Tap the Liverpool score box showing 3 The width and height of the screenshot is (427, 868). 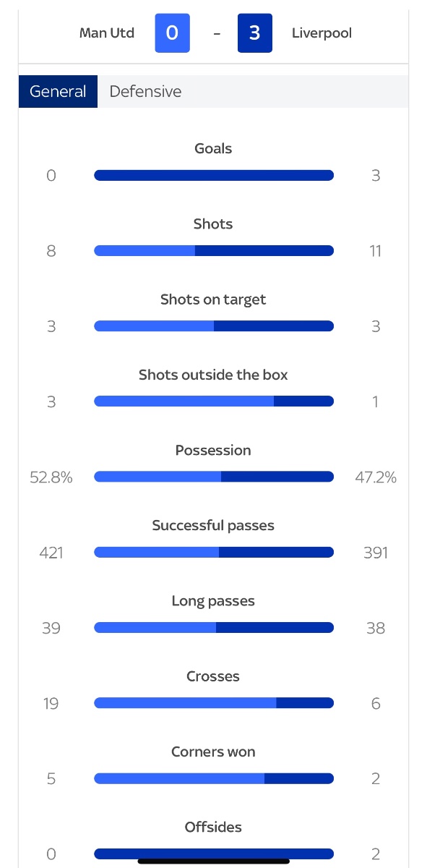[255, 35]
